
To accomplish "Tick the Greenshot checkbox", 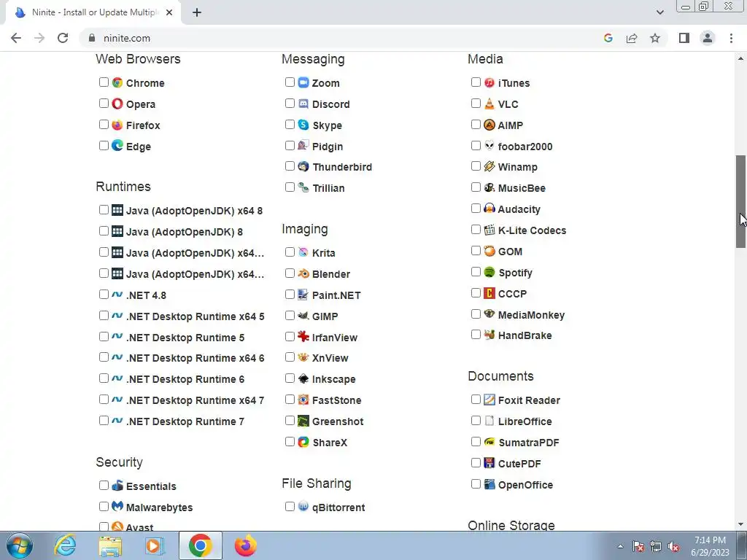I will [290, 421].
